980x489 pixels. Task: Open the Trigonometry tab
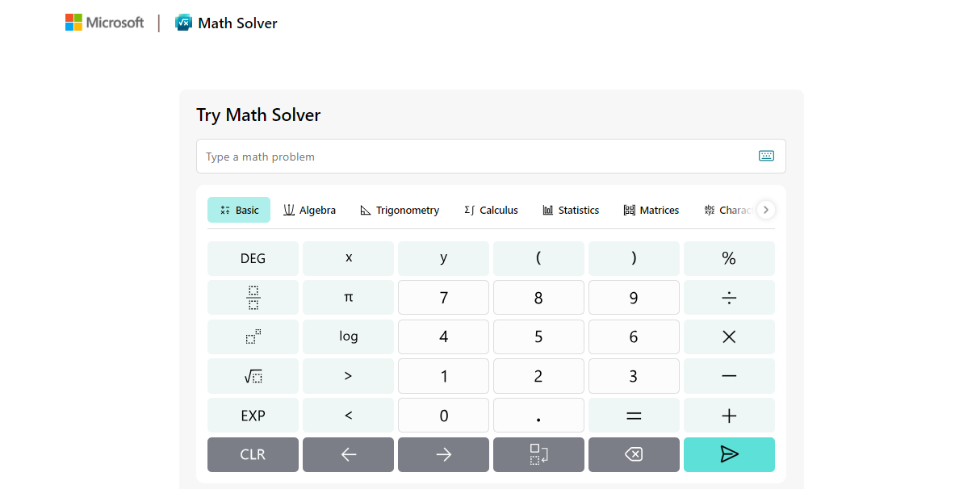pyautogui.click(x=400, y=210)
